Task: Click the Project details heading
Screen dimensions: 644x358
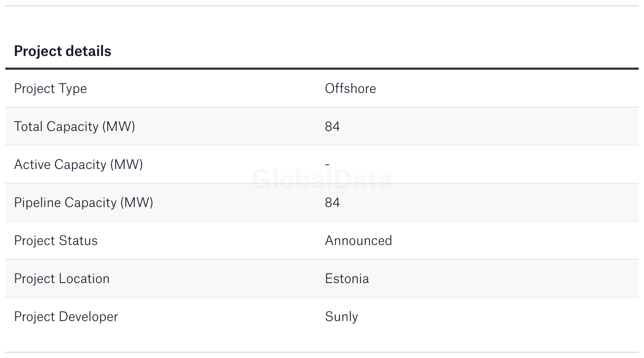Action: [x=62, y=51]
